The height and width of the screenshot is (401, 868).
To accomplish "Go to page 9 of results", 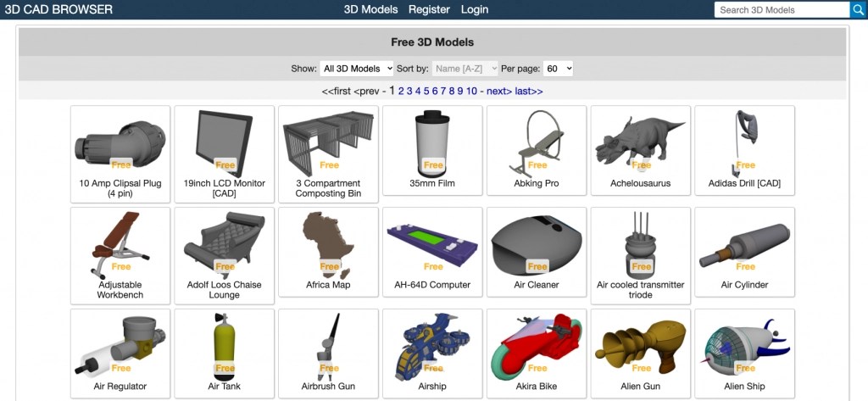I will pos(460,92).
